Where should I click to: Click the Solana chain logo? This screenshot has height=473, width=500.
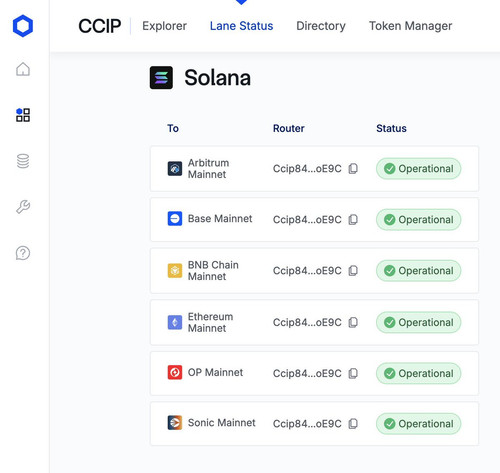161,78
